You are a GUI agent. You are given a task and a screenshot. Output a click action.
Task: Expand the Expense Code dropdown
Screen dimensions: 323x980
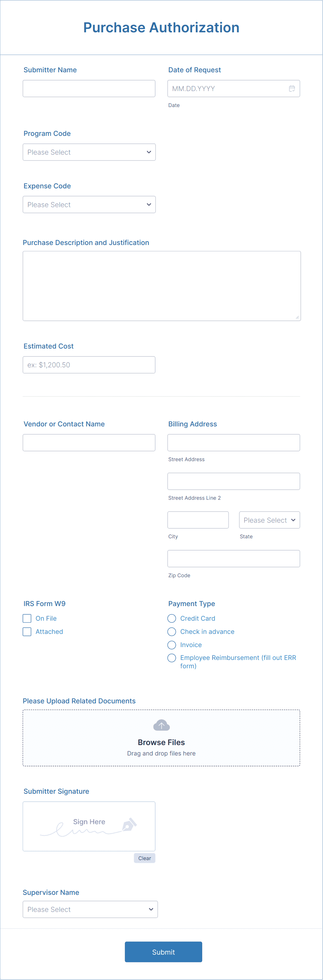[x=89, y=205]
